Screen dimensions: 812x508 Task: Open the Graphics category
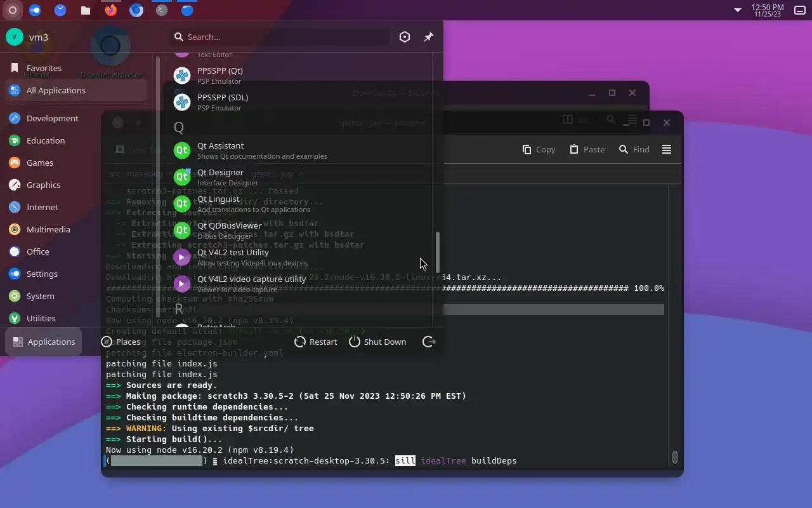pos(76,185)
